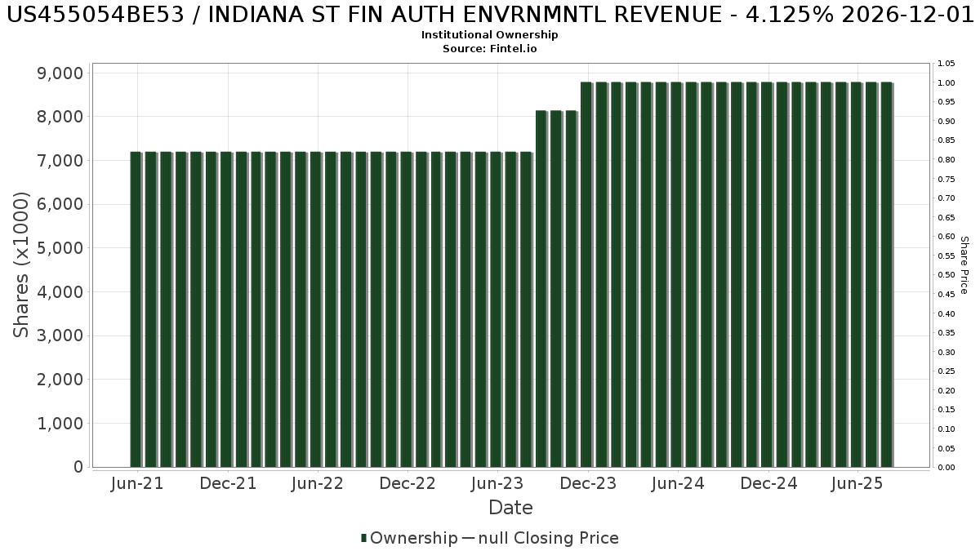Click the chart title with INDIANA ST FIN AUTH
This screenshot has width=980, height=551.
coord(489,15)
